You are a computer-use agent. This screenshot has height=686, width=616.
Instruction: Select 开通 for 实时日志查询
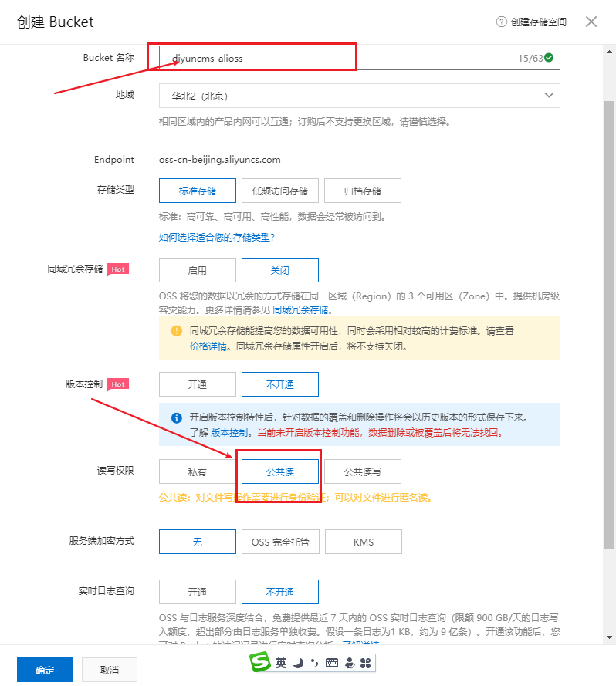[198, 592]
